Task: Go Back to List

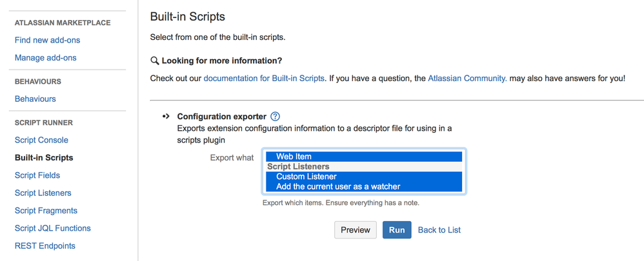Action: pyautogui.click(x=439, y=230)
